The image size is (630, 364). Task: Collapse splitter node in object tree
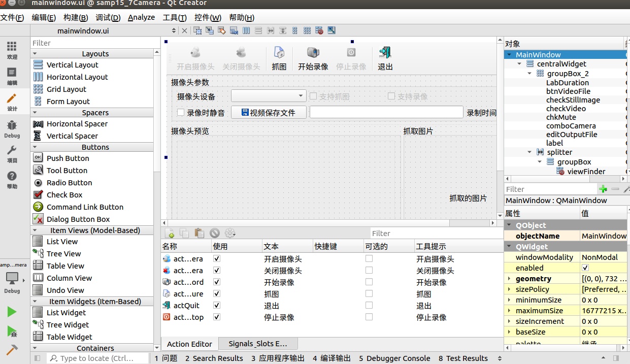click(x=529, y=152)
